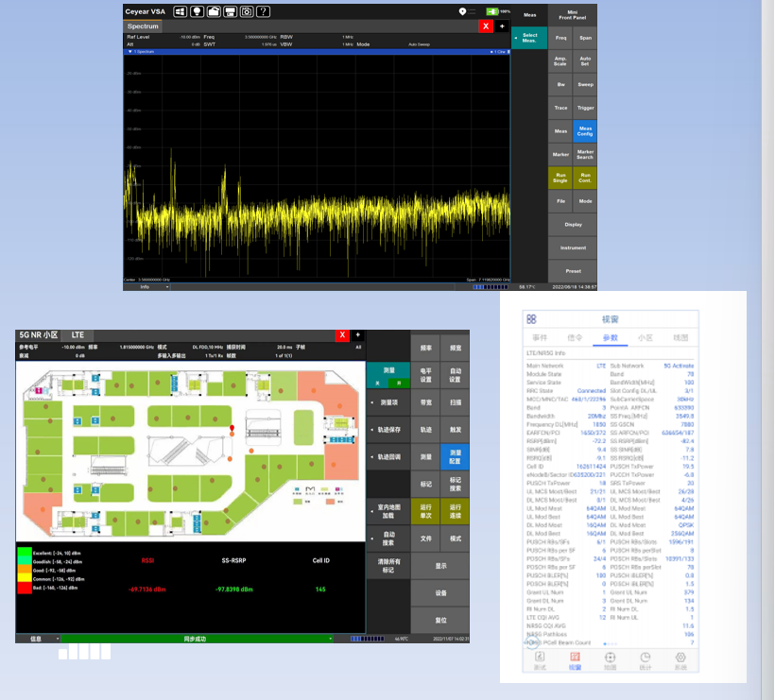Screen dimensions: 775x700
Task: Open the 系统 settings gear icon
Action: click(680, 660)
